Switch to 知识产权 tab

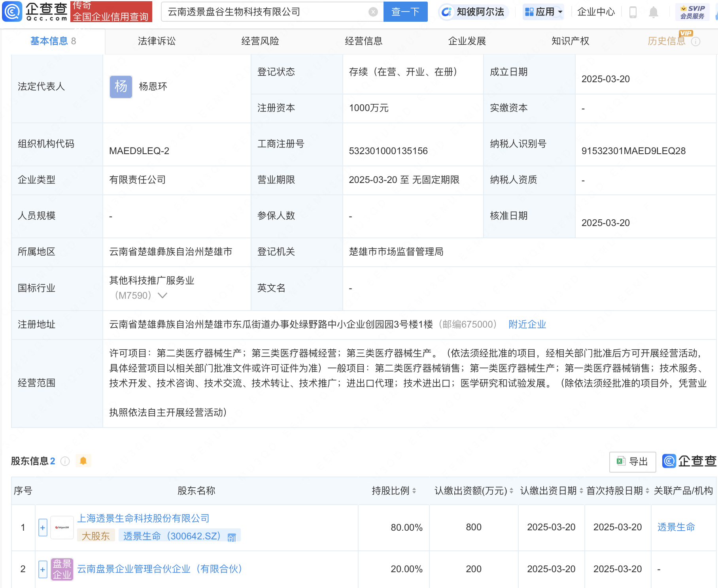pos(570,41)
